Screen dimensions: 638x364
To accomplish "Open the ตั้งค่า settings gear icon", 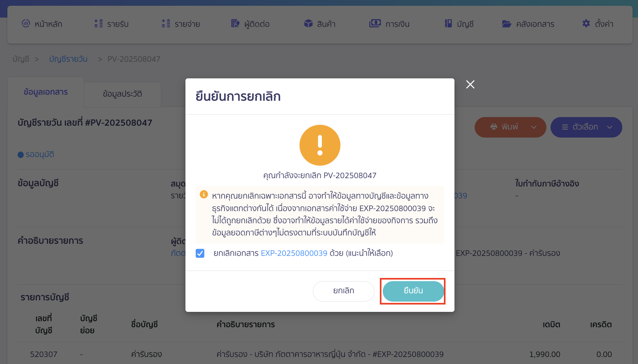I will (x=586, y=23).
